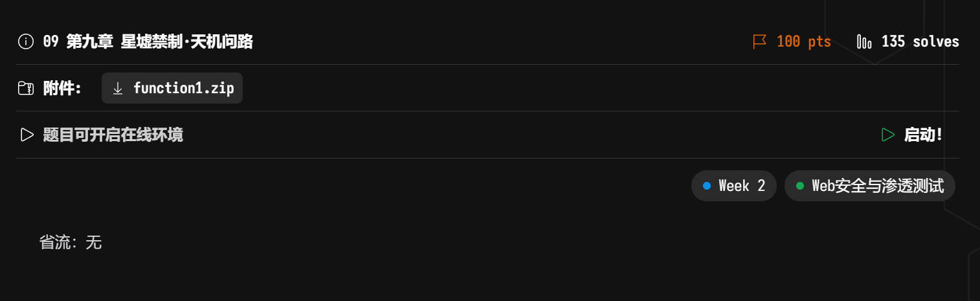Image resolution: width=980 pixels, height=301 pixels.
Task: Click the white play outline icon
Action: coord(27,135)
